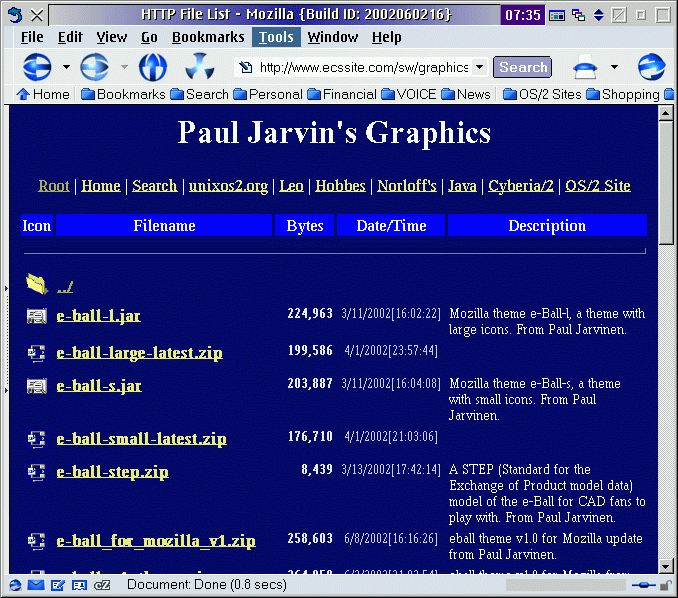Click the zip icon for e-ball-step.zip
Screen dimensions: 678x598
point(37,472)
